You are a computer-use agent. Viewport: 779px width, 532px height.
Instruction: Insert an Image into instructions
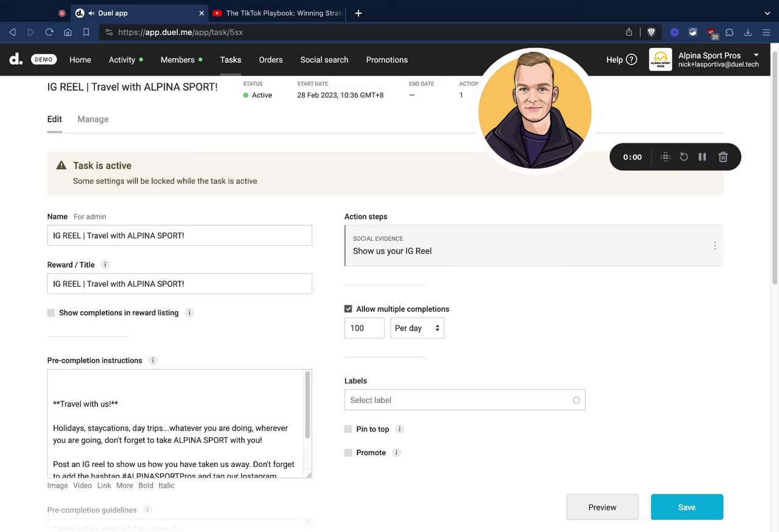click(x=58, y=486)
